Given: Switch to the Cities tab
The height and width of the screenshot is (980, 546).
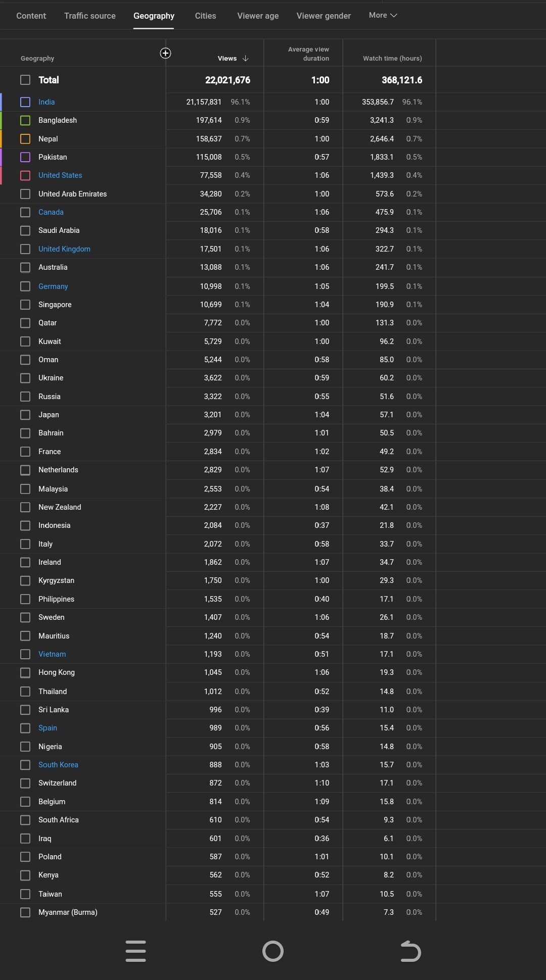Looking at the screenshot, I should [205, 16].
